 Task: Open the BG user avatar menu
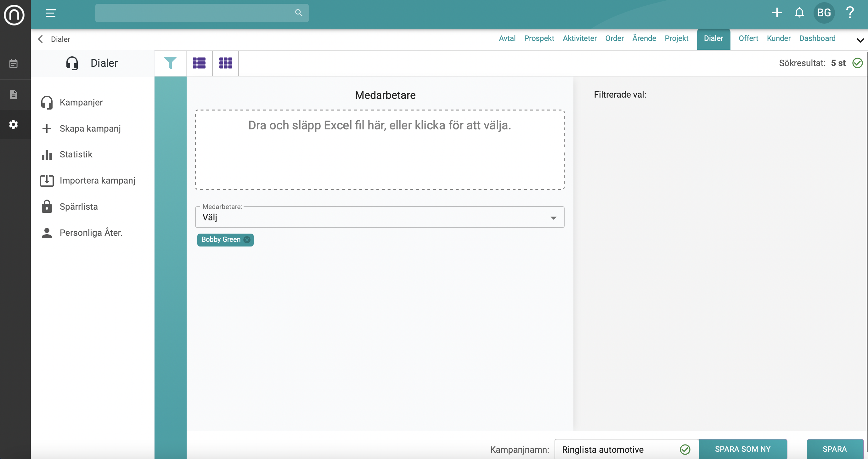pos(824,13)
